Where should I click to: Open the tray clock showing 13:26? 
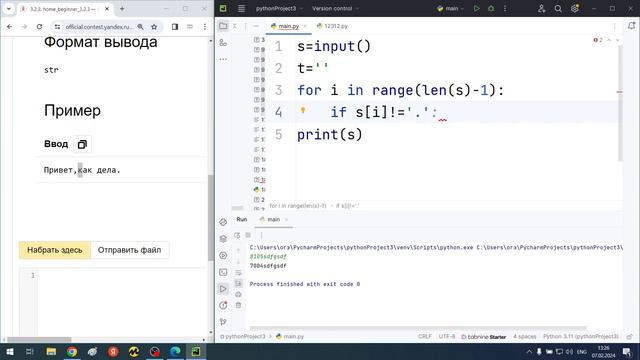[603, 351]
